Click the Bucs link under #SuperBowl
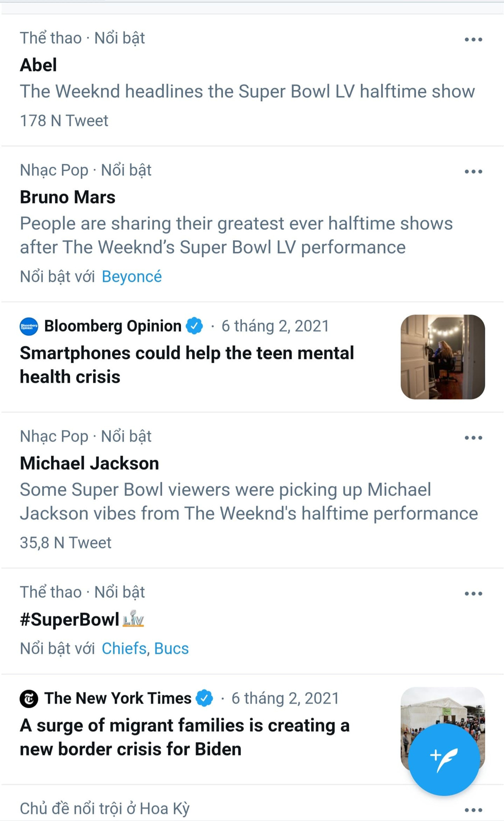This screenshot has width=504, height=821. coord(171,648)
